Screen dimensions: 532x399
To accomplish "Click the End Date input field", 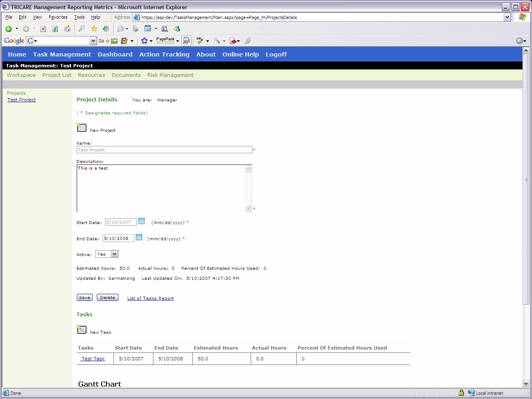I will pos(118,238).
